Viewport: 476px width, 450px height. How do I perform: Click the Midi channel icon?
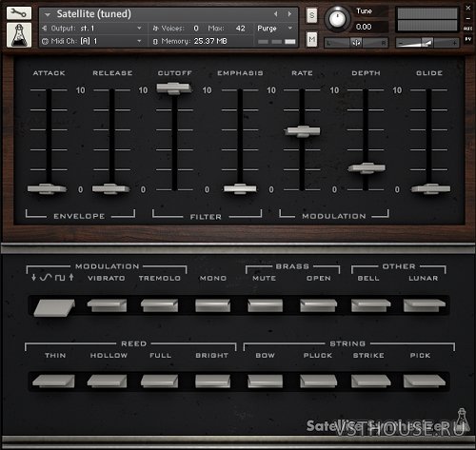[45, 41]
